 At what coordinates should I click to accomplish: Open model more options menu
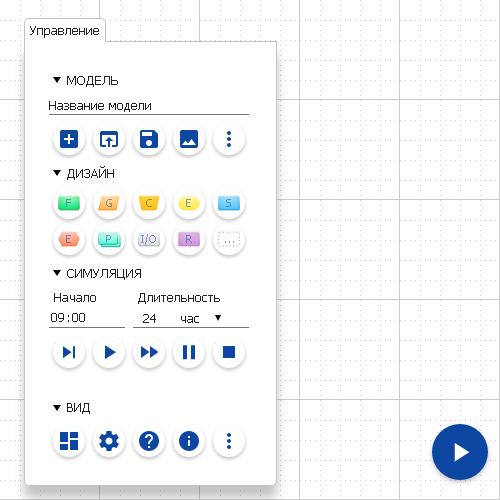tap(229, 139)
